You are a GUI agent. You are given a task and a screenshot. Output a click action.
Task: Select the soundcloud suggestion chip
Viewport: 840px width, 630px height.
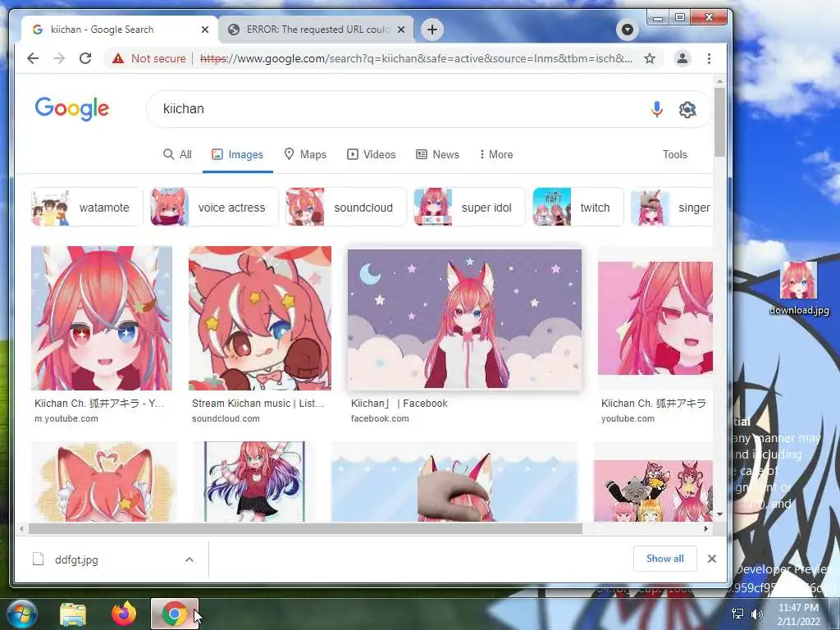click(345, 207)
